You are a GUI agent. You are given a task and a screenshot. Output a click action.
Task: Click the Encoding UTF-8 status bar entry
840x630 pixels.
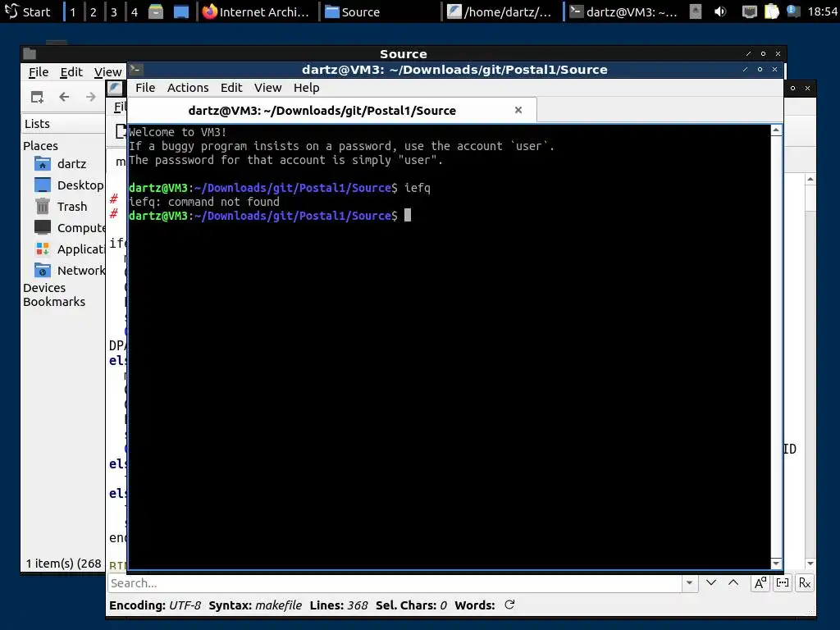(x=155, y=605)
